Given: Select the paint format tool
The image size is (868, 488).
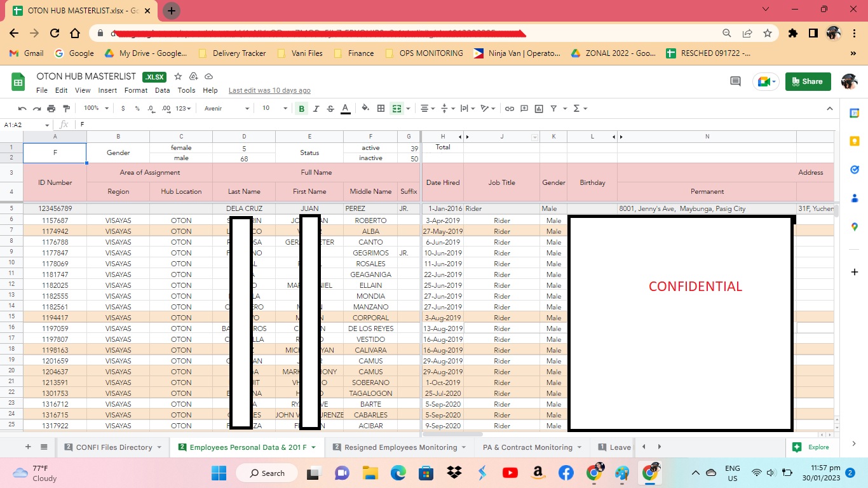Looking at the screenshot, I should tap(66, 109).
